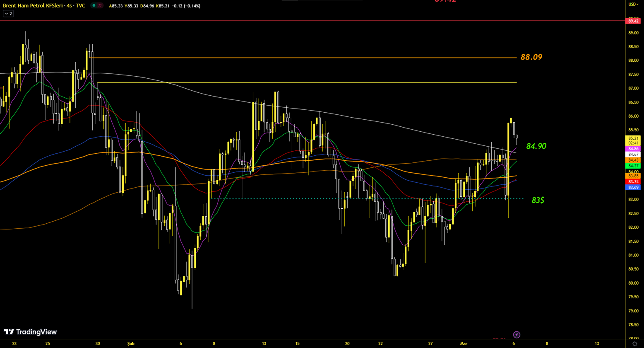Image resolution: width=644 pixels, height=348 pixels.
Task: Click the red 83.74 indicator label
Action: click(x=633, y=182)
